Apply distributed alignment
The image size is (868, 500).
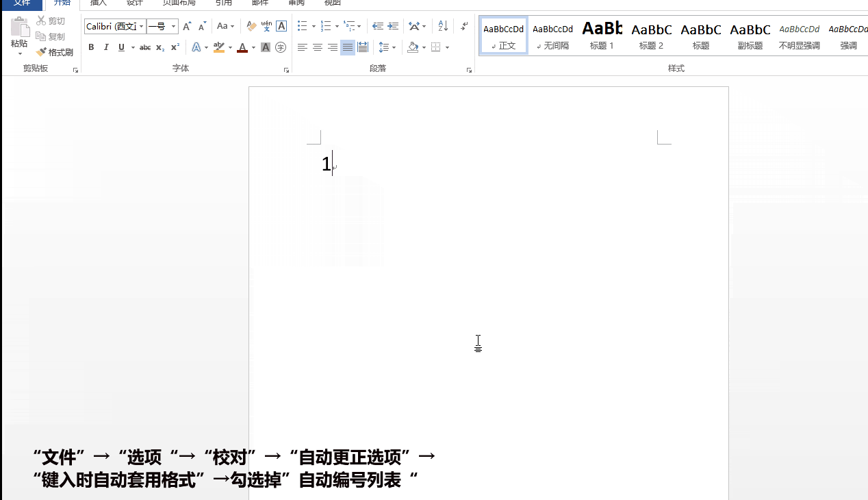click(x=363, y=47)
